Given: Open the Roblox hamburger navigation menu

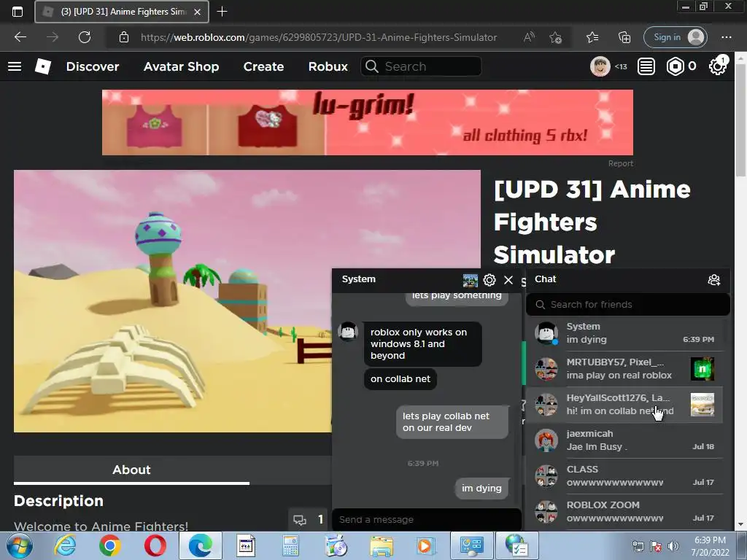Looking at the screenshot, I should tap(15, 66).
